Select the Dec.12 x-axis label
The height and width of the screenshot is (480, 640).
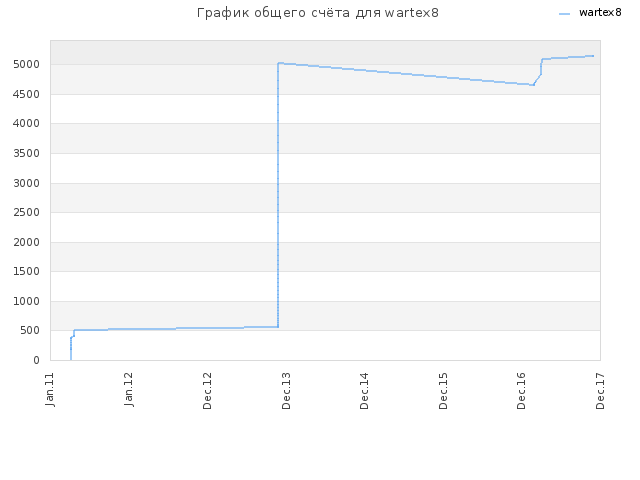pyautogui.click(x=207, y=391)
